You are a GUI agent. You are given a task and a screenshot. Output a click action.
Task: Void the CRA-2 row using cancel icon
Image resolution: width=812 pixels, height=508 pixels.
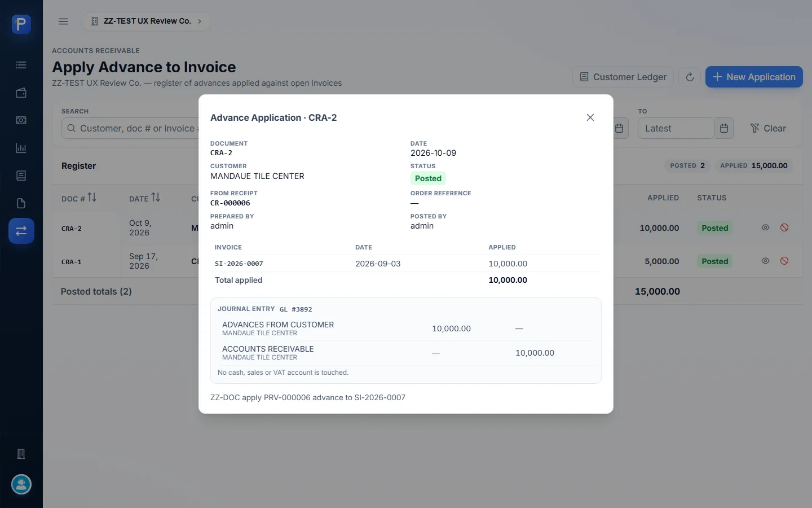[x=784, y=227]
